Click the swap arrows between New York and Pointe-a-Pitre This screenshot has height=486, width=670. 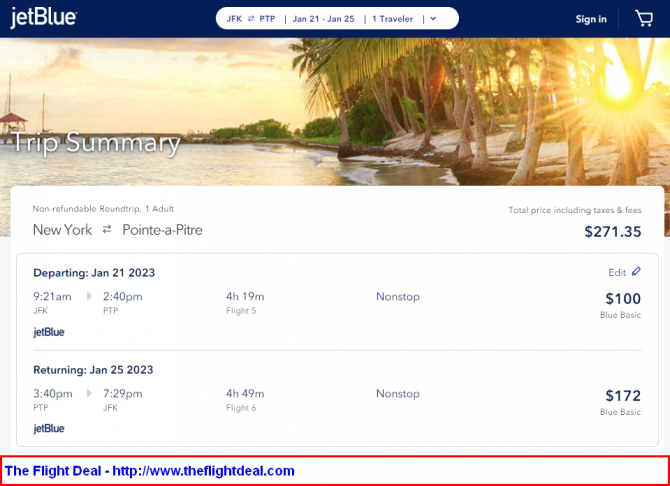pos(107,230)
